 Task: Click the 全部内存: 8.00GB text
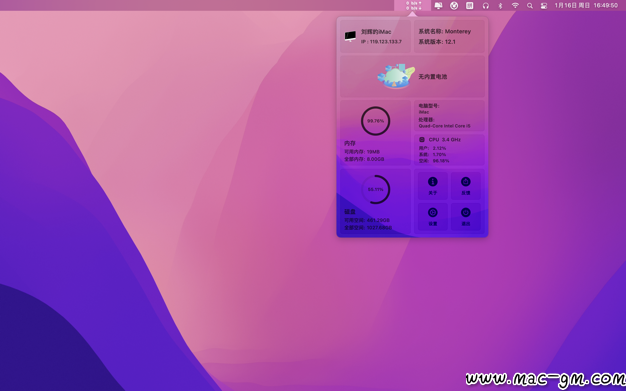coord(364,159)
